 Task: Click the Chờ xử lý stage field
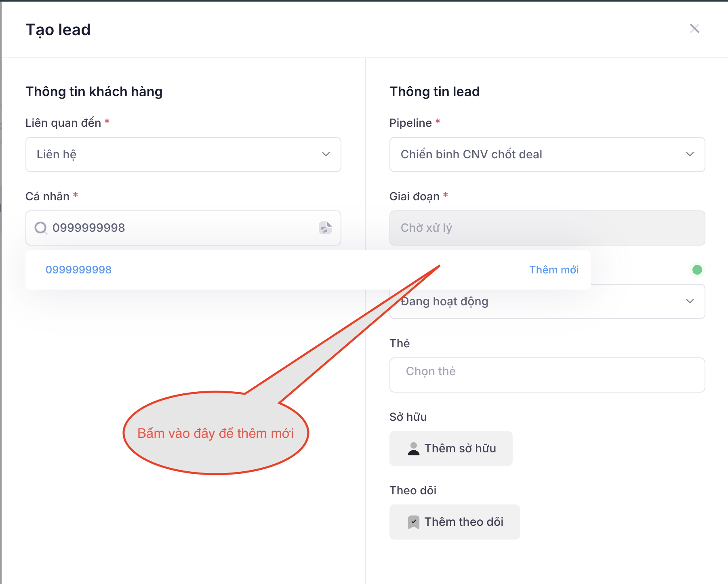pos(547,228)
